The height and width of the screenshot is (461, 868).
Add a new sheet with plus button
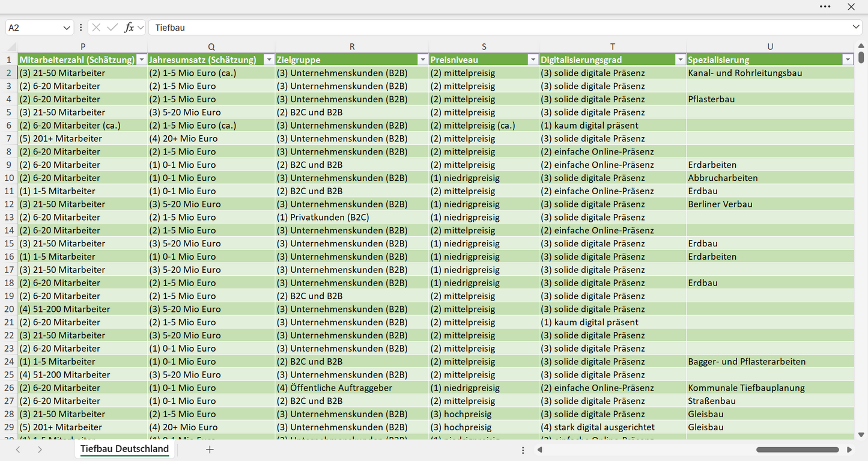tap(210, 450)
